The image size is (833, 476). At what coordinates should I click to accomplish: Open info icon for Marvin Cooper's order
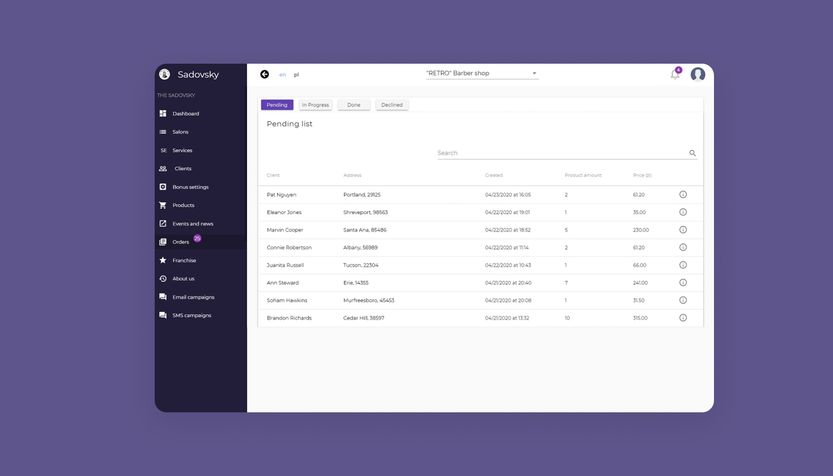(x=683, y=230)
